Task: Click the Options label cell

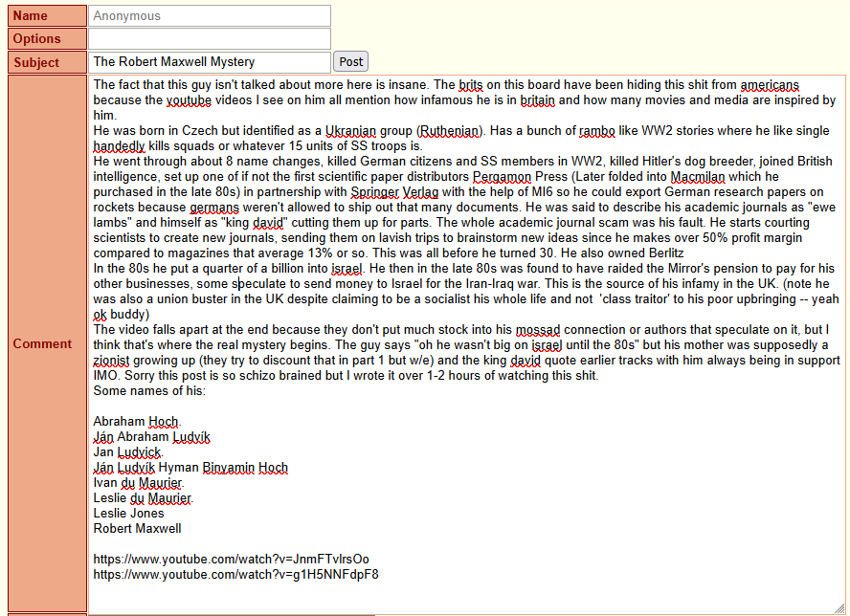Action: [47, 39]
